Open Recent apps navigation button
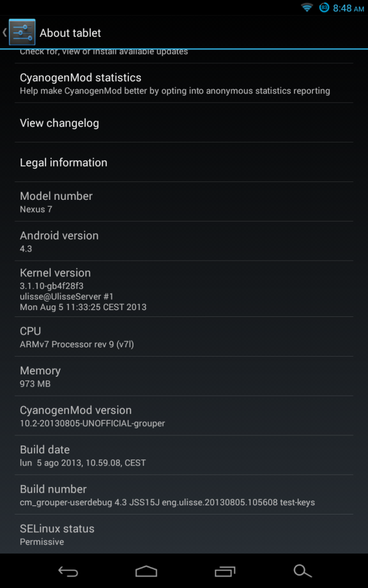This screenshot has height=588, width=368. coord(225,571)
